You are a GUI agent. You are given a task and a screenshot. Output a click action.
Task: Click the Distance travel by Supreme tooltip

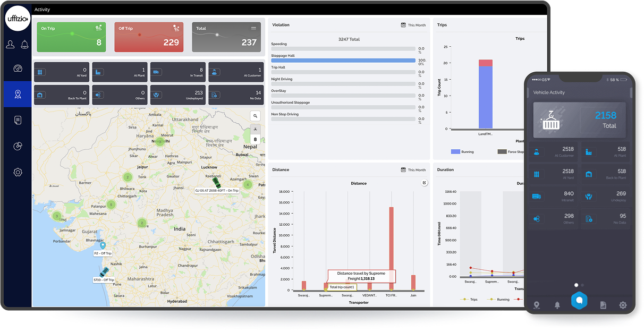pos(361,276)
